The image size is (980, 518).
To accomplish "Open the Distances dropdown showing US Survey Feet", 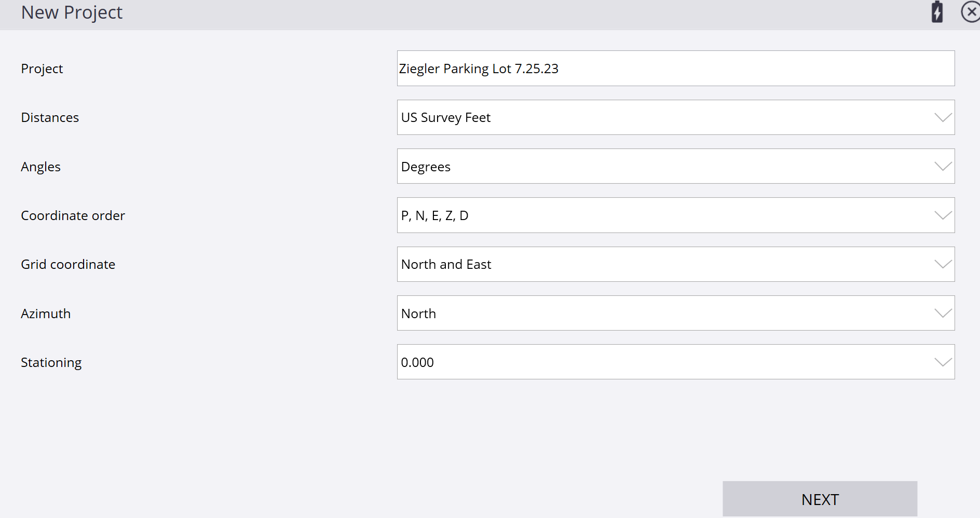I will click(676, 117).
